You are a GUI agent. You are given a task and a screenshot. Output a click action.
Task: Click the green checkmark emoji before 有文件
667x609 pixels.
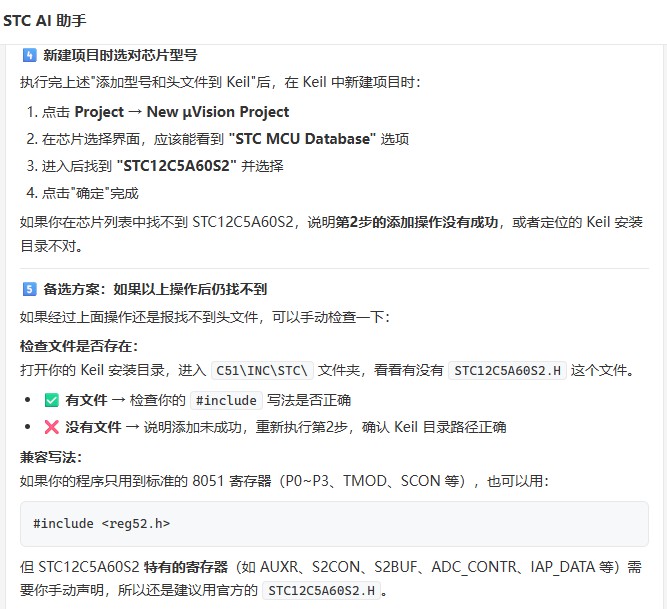(51, 400)
